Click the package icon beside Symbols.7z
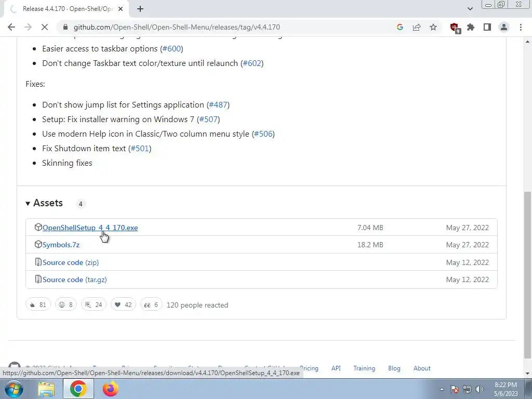Screen dimensions: 532x399 (38, 245)
